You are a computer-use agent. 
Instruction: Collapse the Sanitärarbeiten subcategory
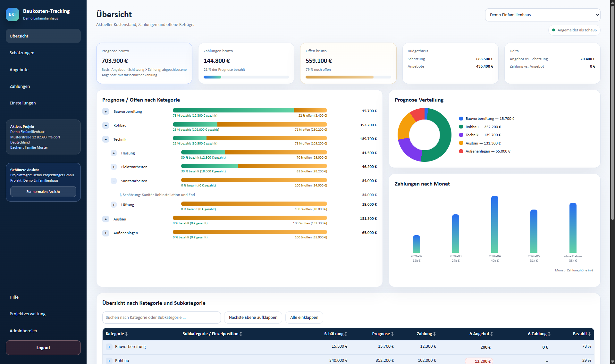[x=114, y=181]
